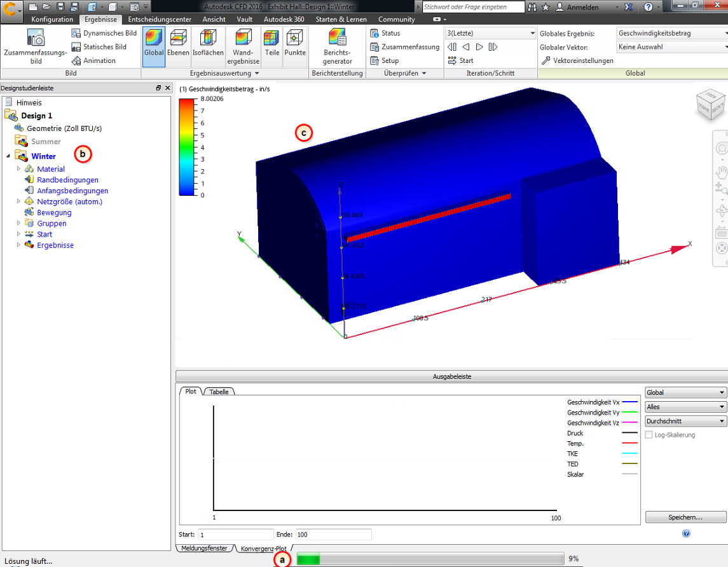Click the blue help icon below Speichern
Screen dimensions: 728x567
tap(686, 533)
